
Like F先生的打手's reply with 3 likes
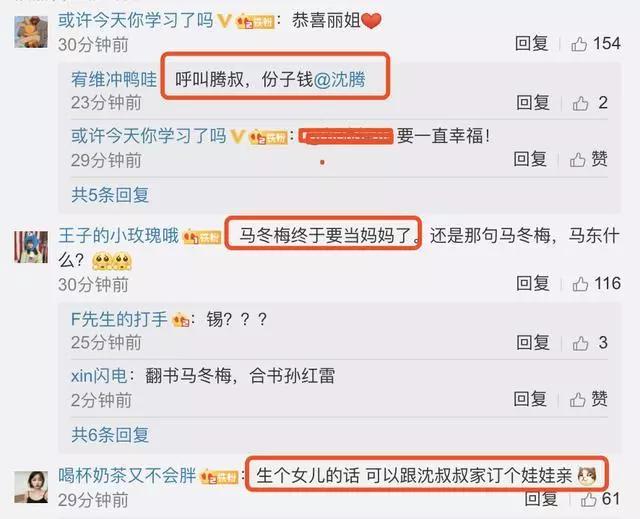pyautogui.click(x=590, y=343)
